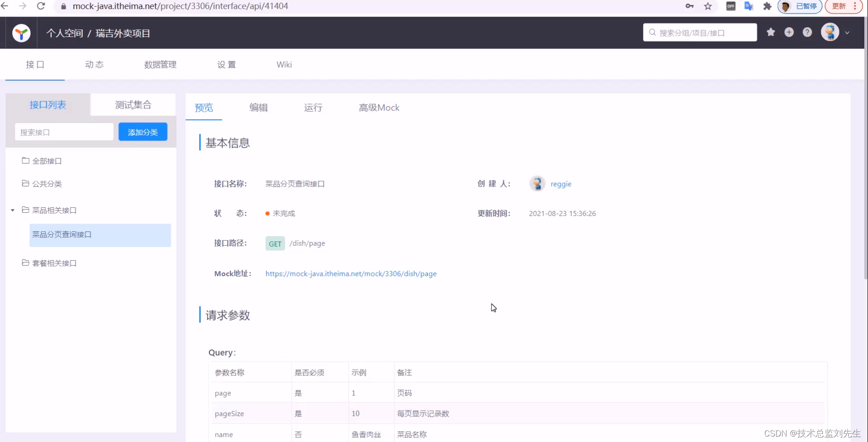Viewport: 868px width, 442px height.
Task: Switch to the 编辑 tab
Action: point(259,108)
